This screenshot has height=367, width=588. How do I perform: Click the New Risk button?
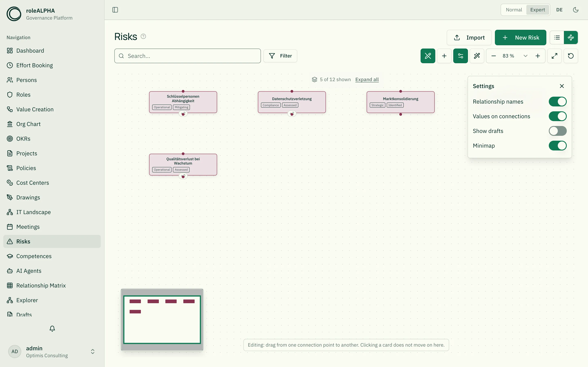click(520, 38)
